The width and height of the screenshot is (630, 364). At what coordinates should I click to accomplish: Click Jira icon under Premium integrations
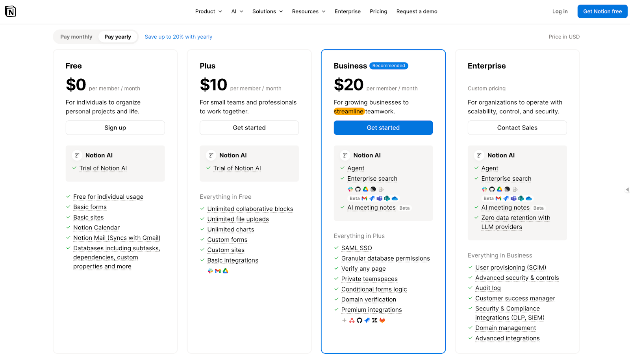click(x=367, y=320)
